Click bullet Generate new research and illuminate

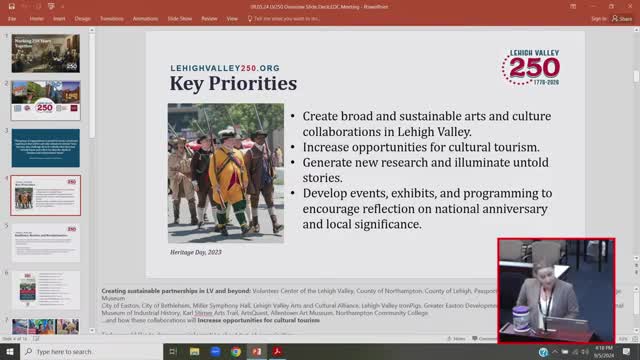tap(425, 170)
